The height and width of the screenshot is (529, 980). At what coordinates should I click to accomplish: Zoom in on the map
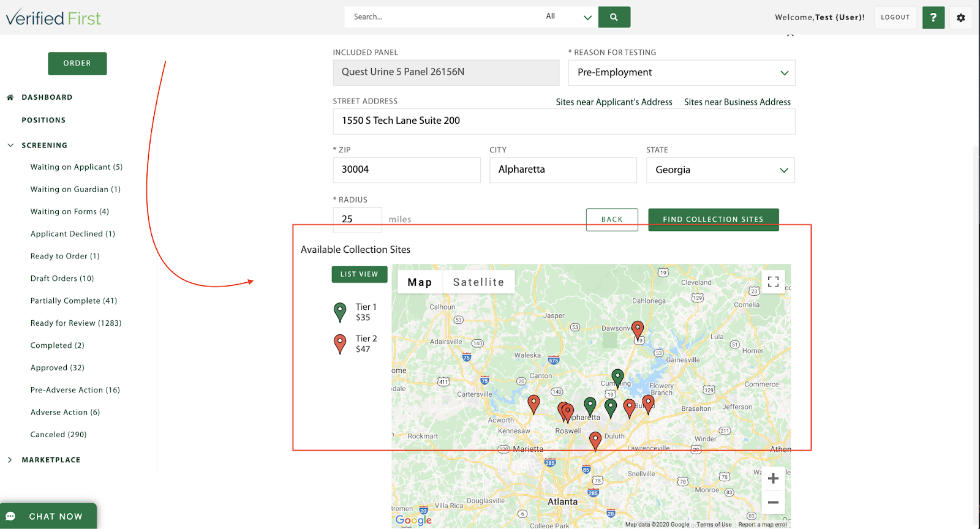click(773, 479)
